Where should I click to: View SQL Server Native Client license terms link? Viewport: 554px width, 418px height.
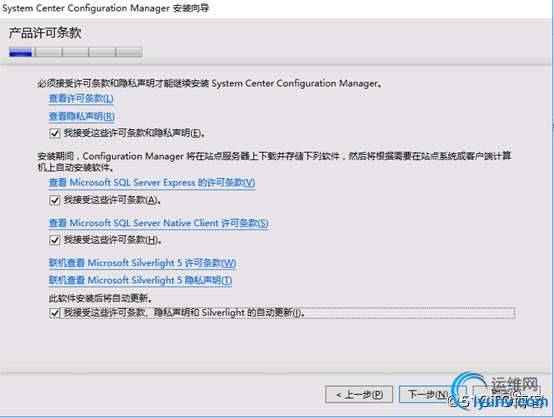click(159, 223)
